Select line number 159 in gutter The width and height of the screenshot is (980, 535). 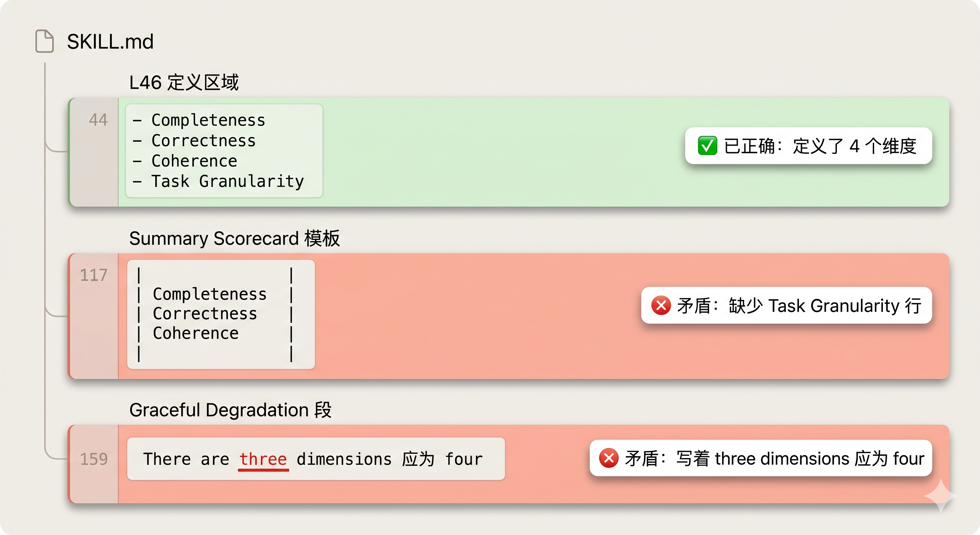click(94, 459)
